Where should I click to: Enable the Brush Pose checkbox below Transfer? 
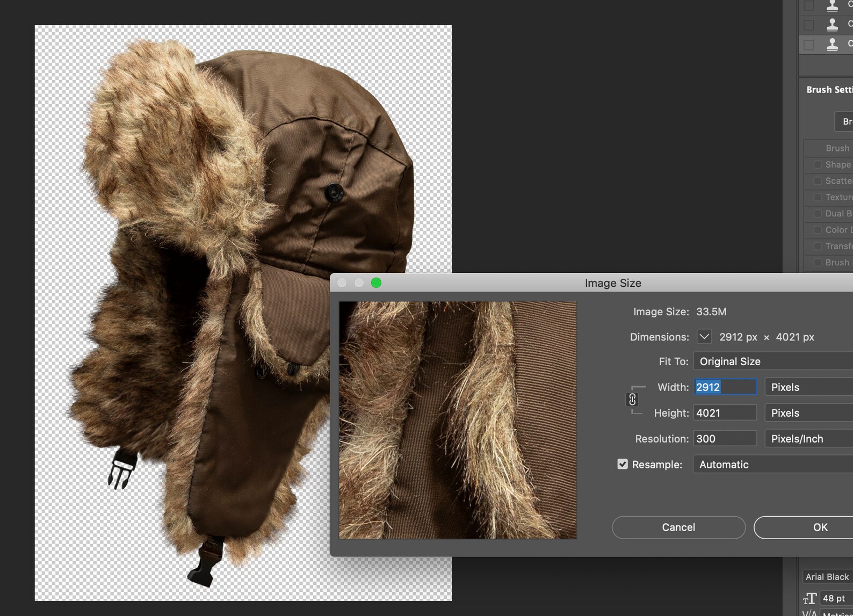[818, 263]
